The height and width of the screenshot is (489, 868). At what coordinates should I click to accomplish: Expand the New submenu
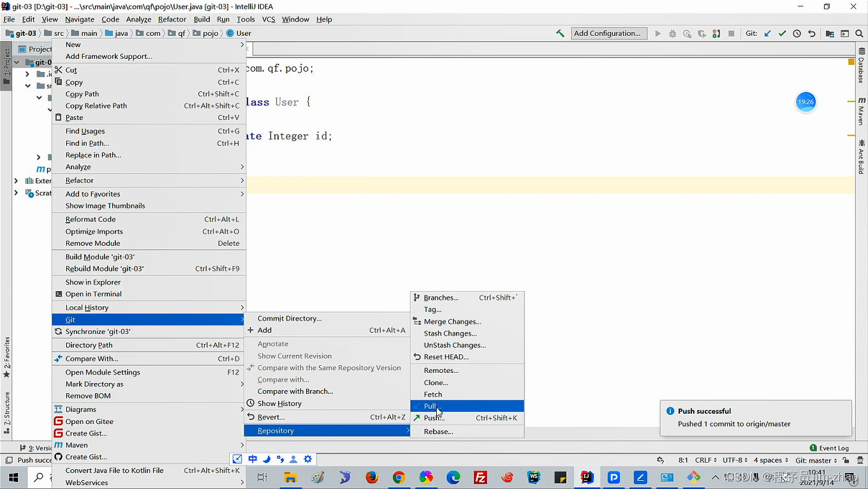point(149,45)
